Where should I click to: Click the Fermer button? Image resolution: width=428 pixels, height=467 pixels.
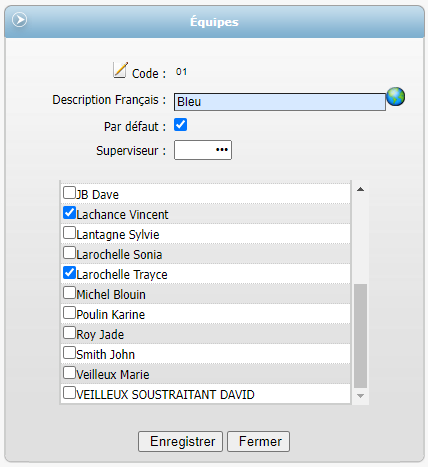(x=258, y=441)
